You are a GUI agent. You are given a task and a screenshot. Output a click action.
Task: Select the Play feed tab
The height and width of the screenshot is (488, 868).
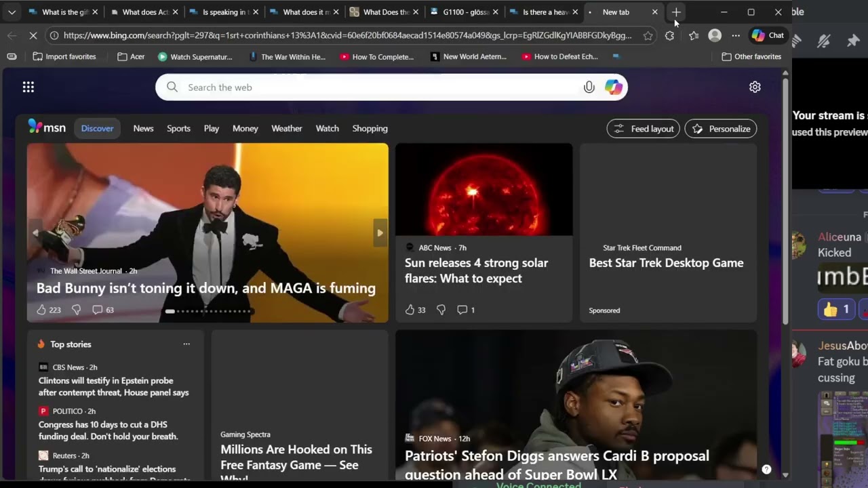click(x=212, y=129)
